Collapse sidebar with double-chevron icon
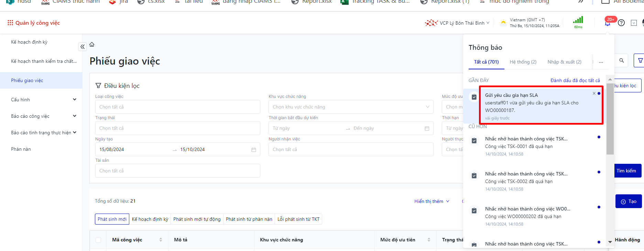Viewport: 644px width, 251px height. pyautogui.click(x=83, y=47)
